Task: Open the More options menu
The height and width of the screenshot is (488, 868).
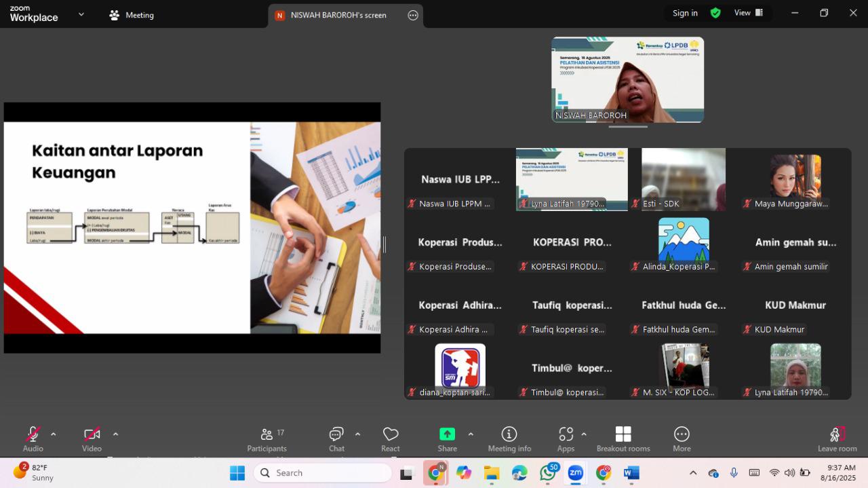Action: (682, 439)
